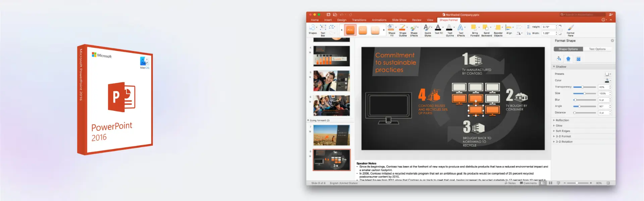Screen dimensions: 644x201
Task: Click the Transparency slider
Action: pos(584,87)
